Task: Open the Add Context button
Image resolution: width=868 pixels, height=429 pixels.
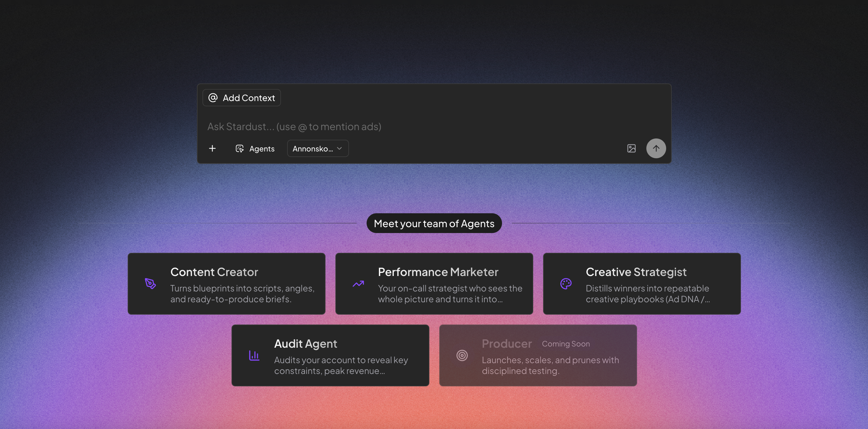Action: tap(242, 98)
